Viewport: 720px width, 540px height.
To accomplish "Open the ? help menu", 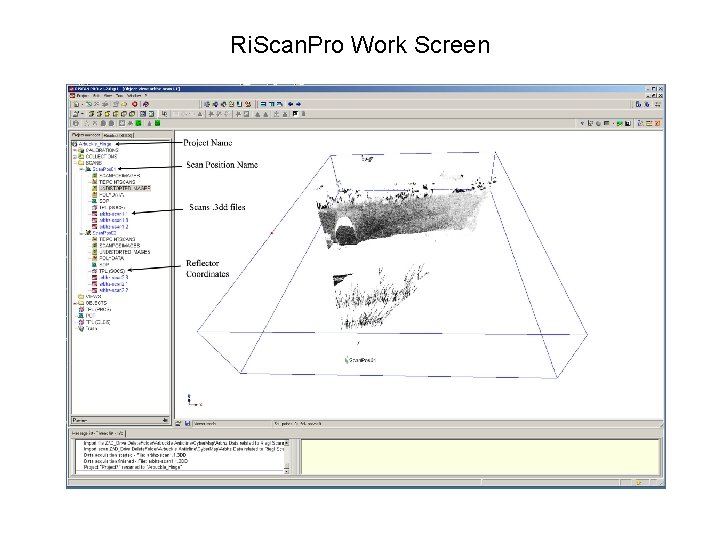I will coord(146,96).
